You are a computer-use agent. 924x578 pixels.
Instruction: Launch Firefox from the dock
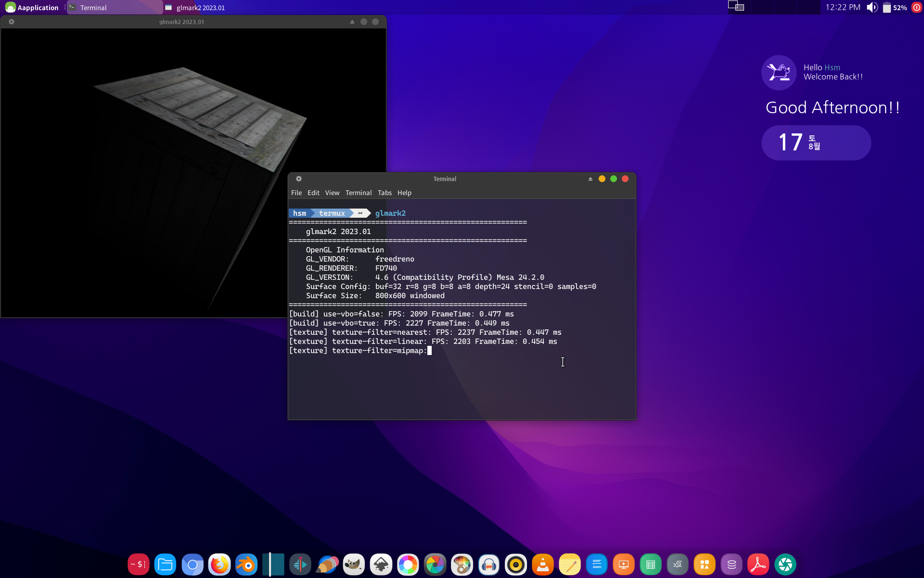click(x=219, y=565)
